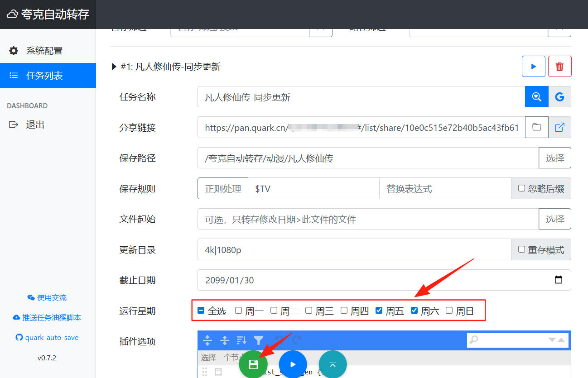Toggle the 忽略后缀 checkbox
Image resolution: width=588 pixels, height=378 pixels.
pos(521,188)
